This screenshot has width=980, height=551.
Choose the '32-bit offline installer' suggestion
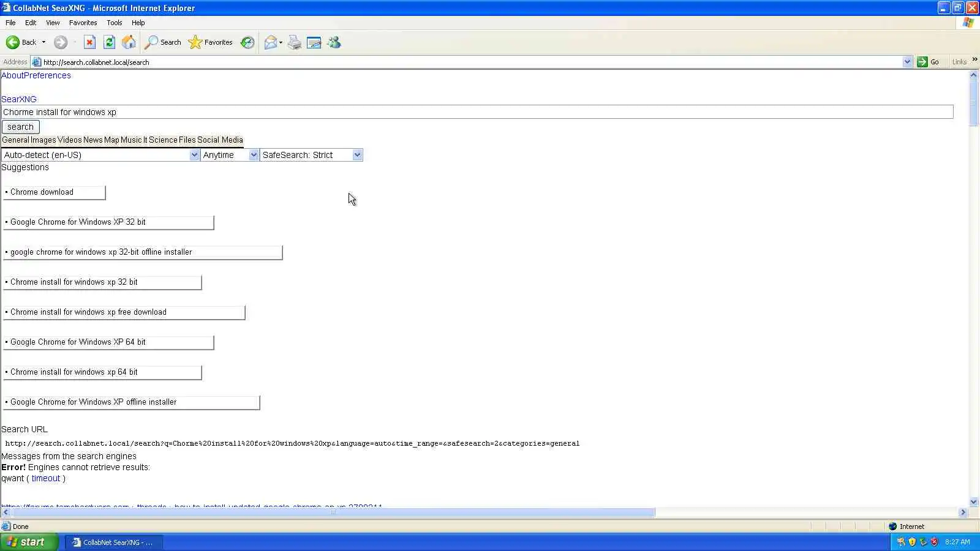[x=143, y=252]
